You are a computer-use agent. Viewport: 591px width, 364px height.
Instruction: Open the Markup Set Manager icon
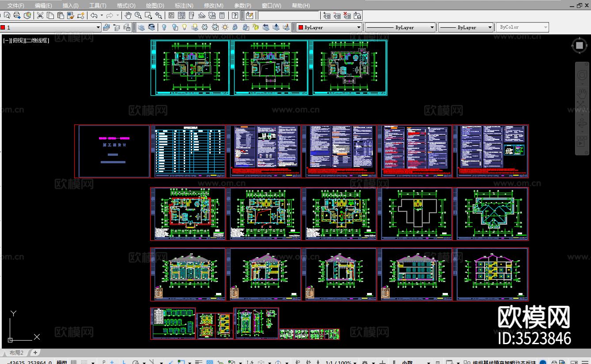click(x=212, y=15)
